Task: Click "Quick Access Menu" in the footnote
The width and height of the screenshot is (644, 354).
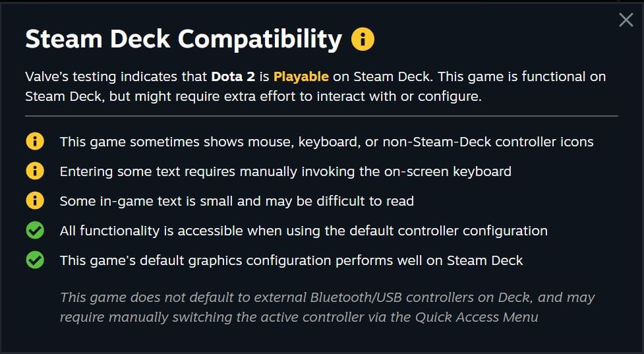Action: (x=476, y=317)
